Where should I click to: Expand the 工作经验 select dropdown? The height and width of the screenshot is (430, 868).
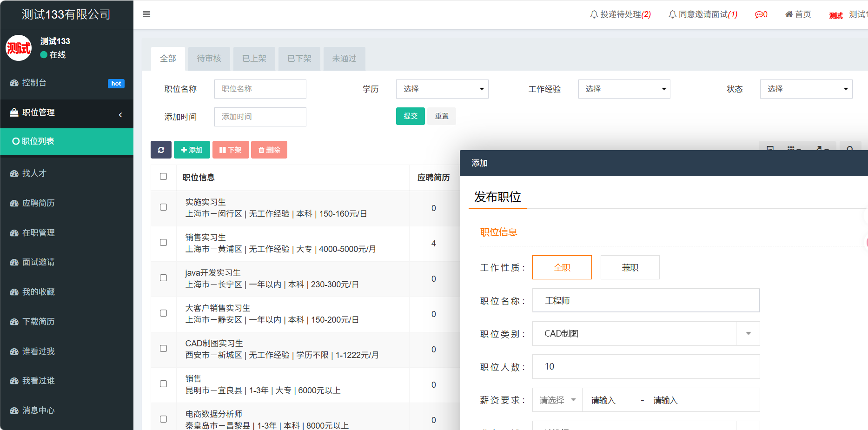coord(624,89)
